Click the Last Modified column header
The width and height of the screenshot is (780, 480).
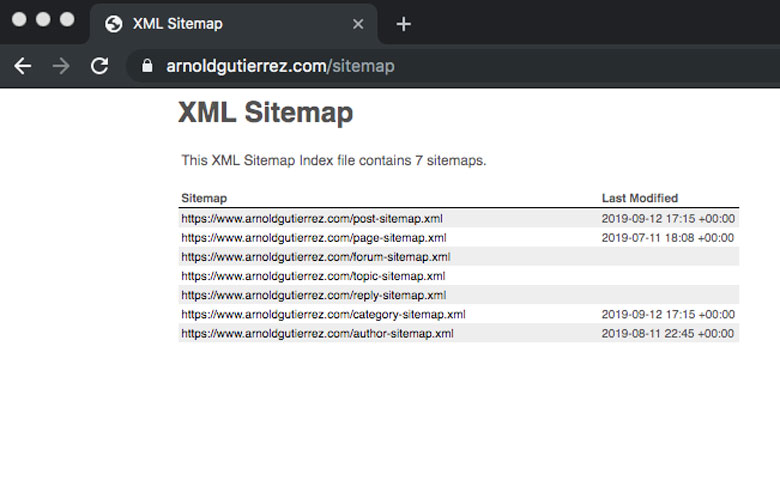pyautogui.click(x=640, y=198)
